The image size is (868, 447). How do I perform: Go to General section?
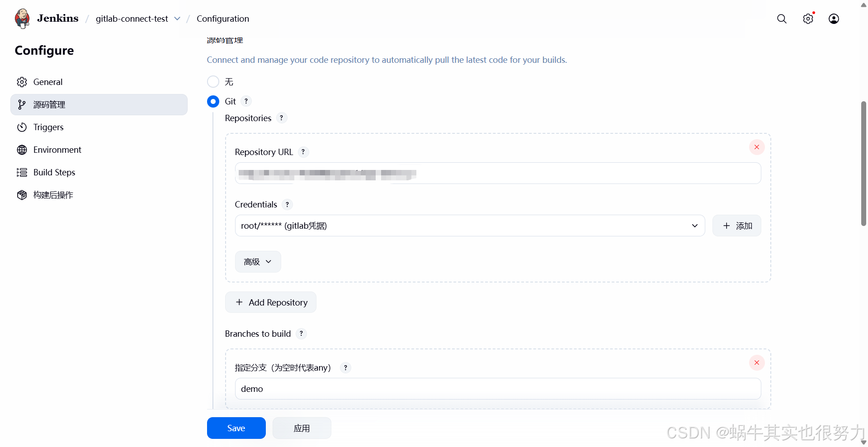pos(99,82)
